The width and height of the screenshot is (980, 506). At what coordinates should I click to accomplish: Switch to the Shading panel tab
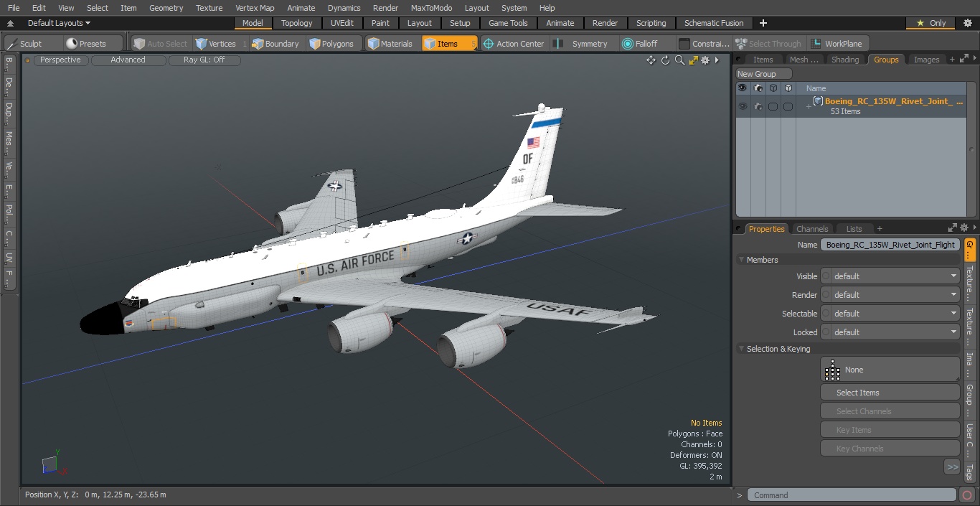point(845,60)
